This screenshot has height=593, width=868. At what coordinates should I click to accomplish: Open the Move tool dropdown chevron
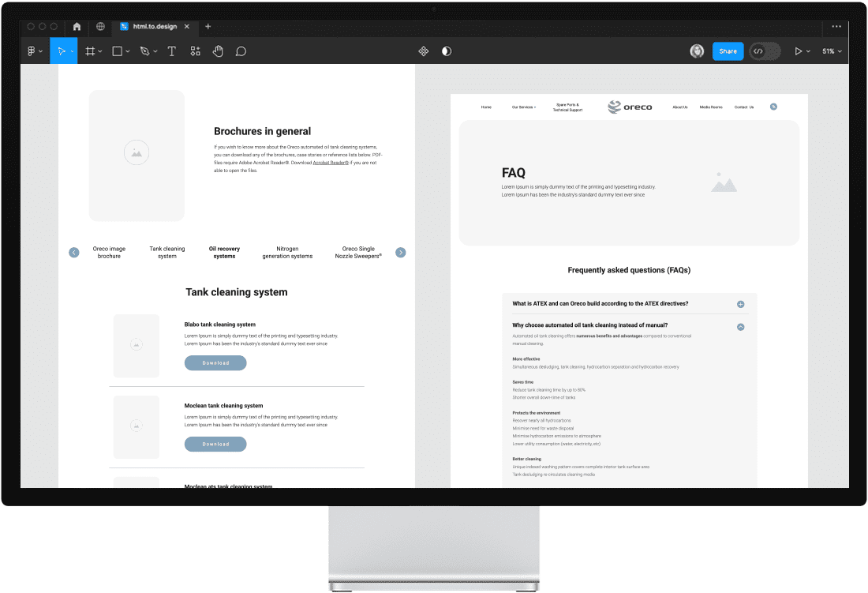click(72, 51)
